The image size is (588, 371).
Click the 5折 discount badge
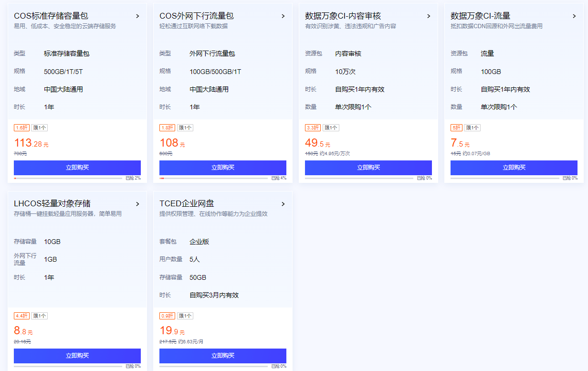456,128
